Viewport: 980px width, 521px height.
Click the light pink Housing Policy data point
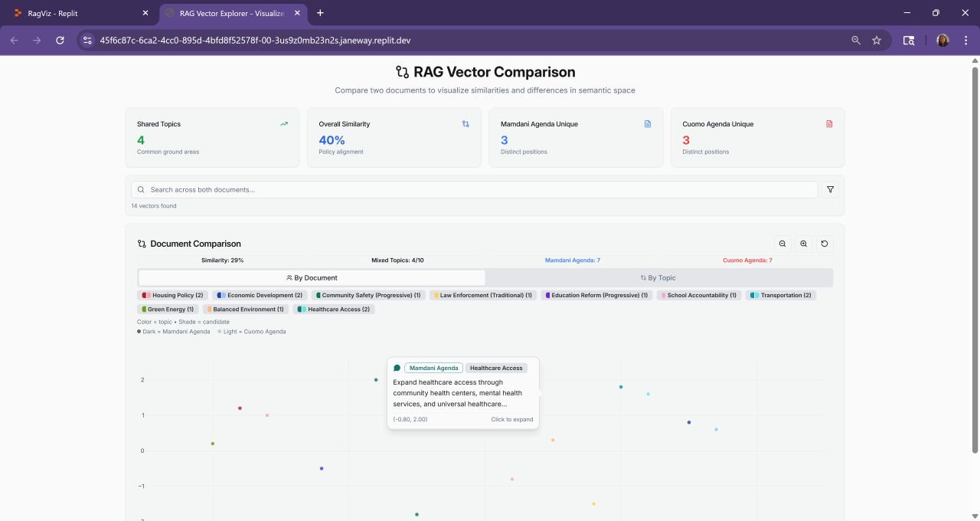tap(267, 415)
